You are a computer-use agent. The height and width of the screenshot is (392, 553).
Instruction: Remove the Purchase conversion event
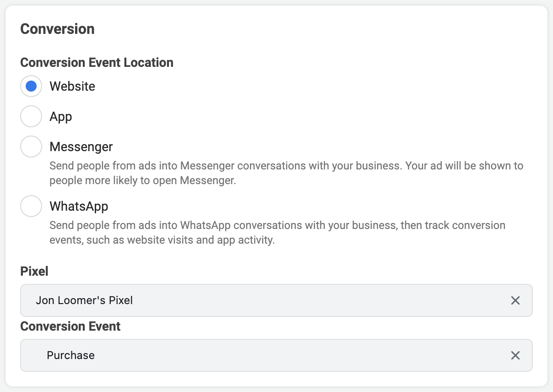(x=515, y=355)
